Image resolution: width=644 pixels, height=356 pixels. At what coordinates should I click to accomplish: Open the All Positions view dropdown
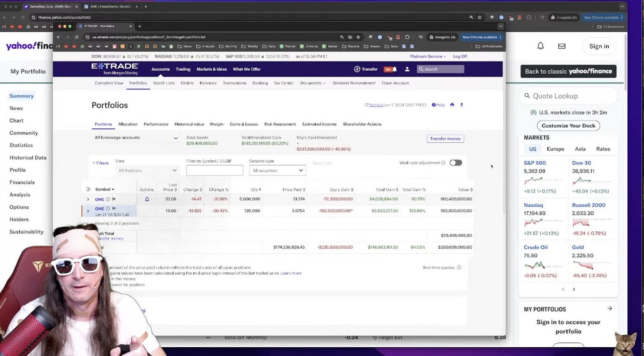point(147,170)
